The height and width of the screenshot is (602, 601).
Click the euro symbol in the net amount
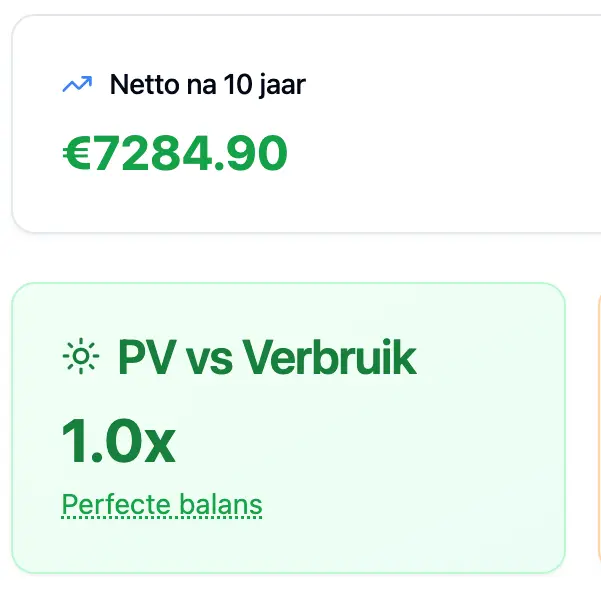(76, 153)
